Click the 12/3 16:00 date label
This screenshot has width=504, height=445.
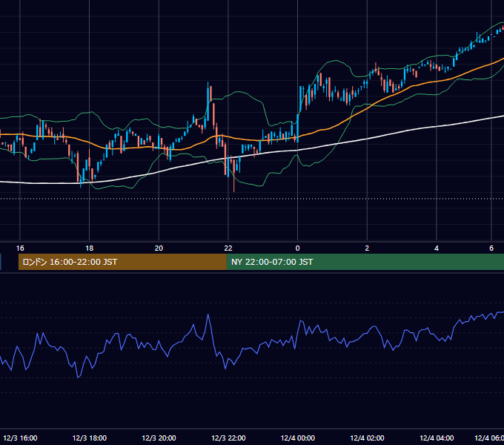point(20,438)
